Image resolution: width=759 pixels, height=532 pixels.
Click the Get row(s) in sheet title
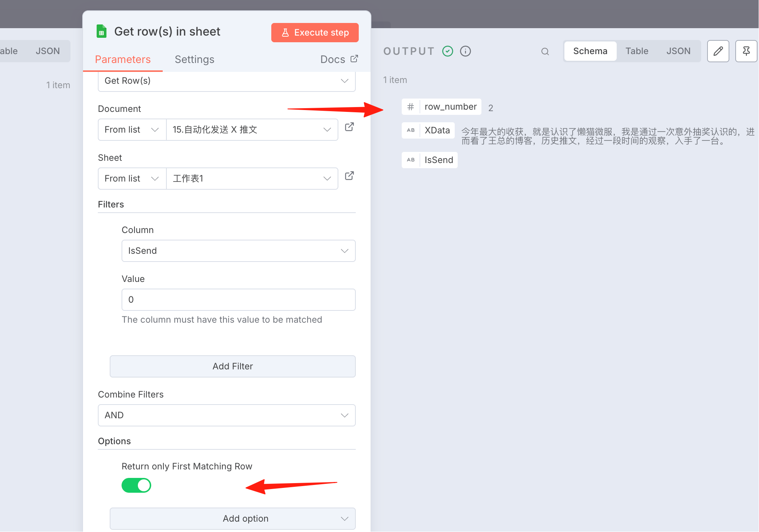tap(167, 31)
